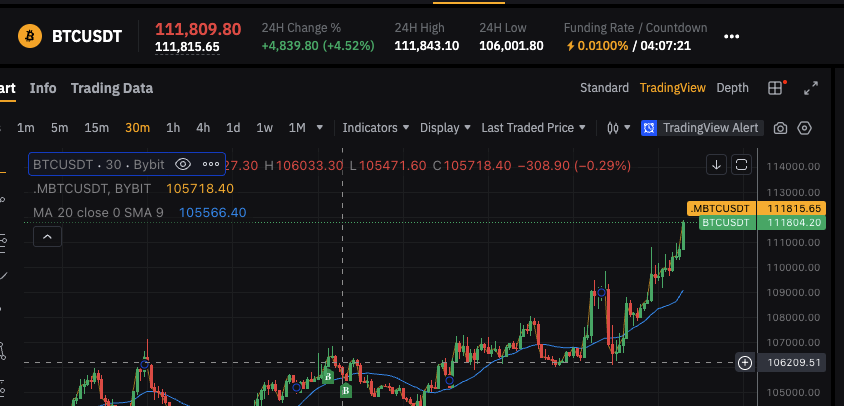
Task: Set the 1w timeframe
Action: pos(264,128)
